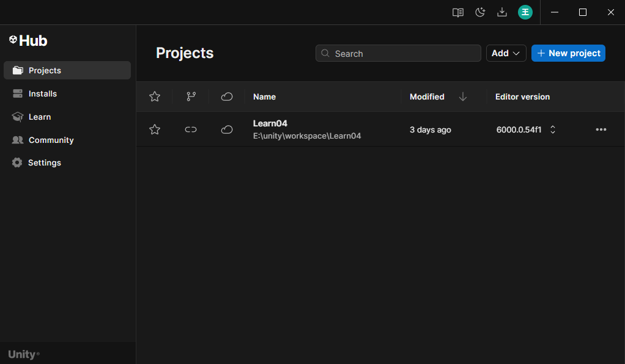Sort by favorites star column header
This screenshot has width=625, height=364.
155,96
